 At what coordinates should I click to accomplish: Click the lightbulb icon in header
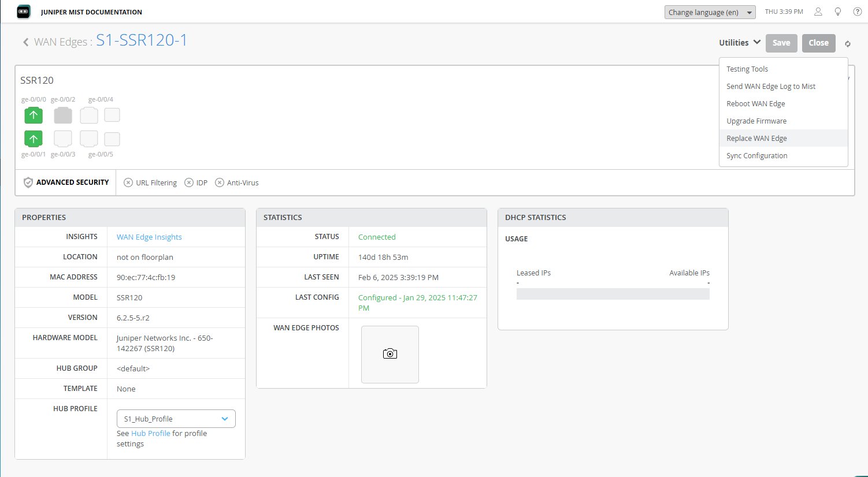pyautogui.click(x=838, y=12)
